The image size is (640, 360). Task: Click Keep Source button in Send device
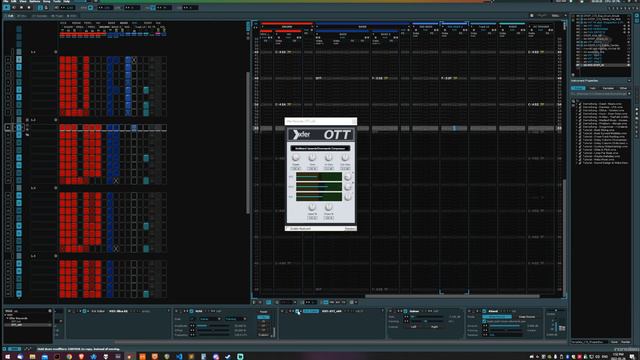point(527,317)
